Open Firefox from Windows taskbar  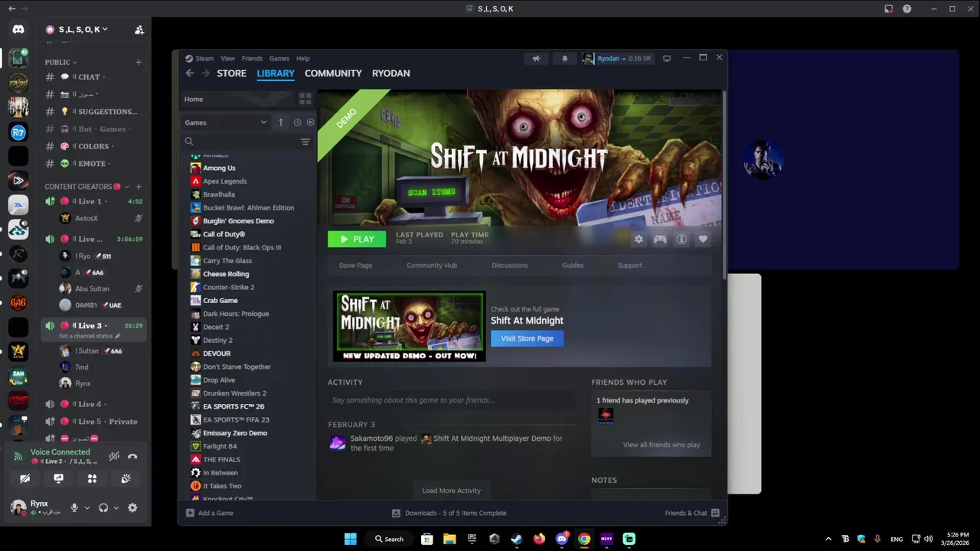tap(539, 539)
